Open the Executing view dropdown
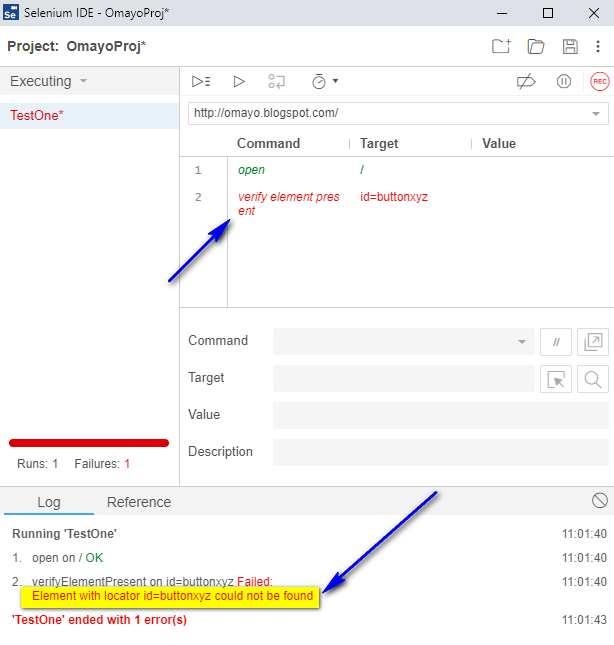 (49, 81)
